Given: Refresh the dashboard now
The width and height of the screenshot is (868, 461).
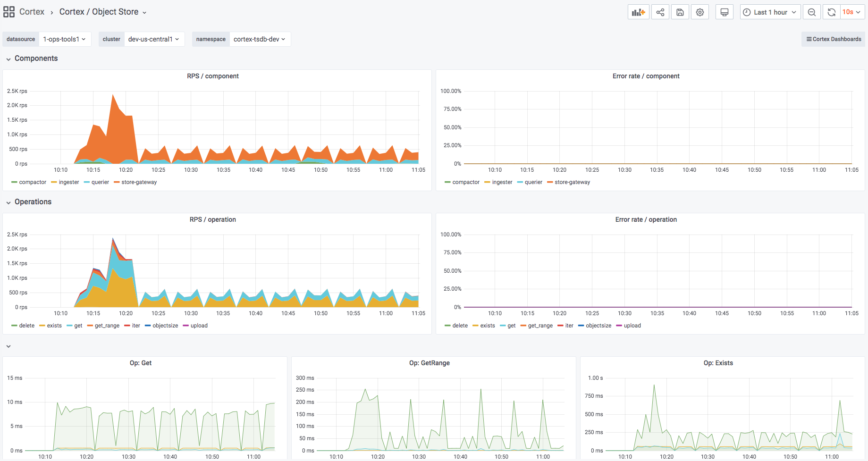Looking at the screenshot, I should (832, 12).
